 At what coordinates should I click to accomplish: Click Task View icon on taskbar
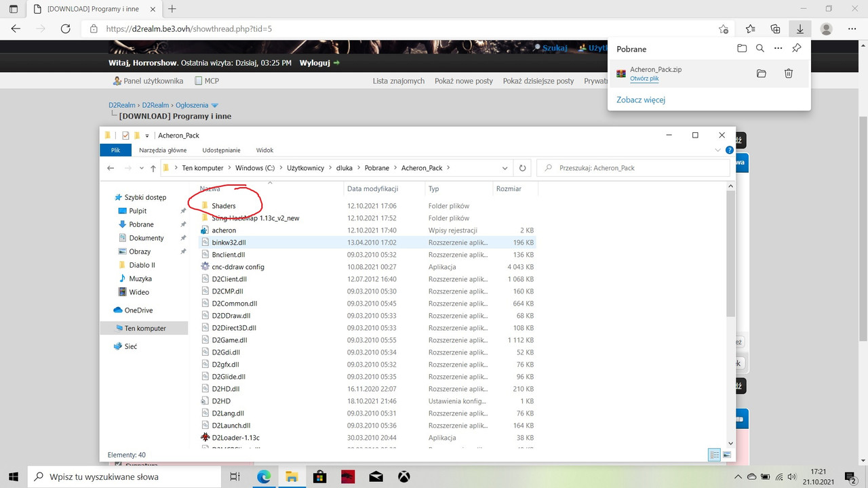[235, 476]
